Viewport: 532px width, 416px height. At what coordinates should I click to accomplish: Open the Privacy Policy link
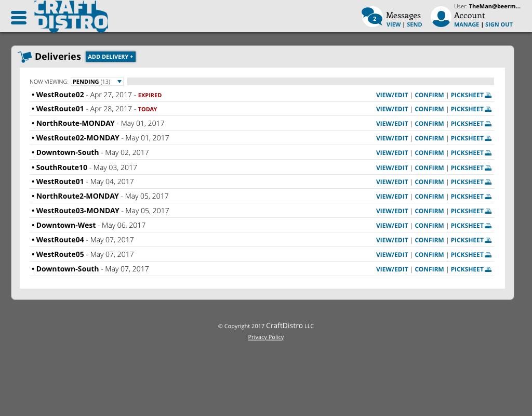(x=266, y=337)
